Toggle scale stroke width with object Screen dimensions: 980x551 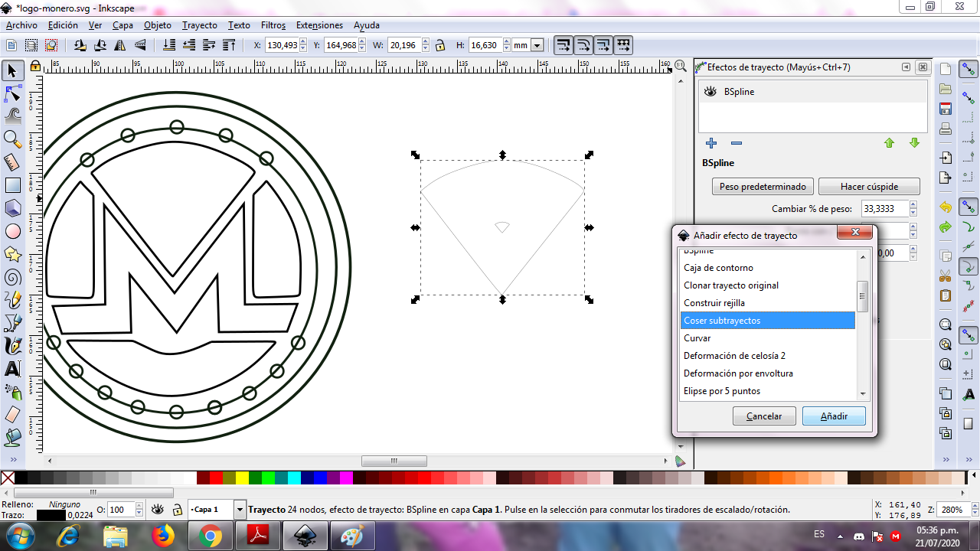pos(563,45)
